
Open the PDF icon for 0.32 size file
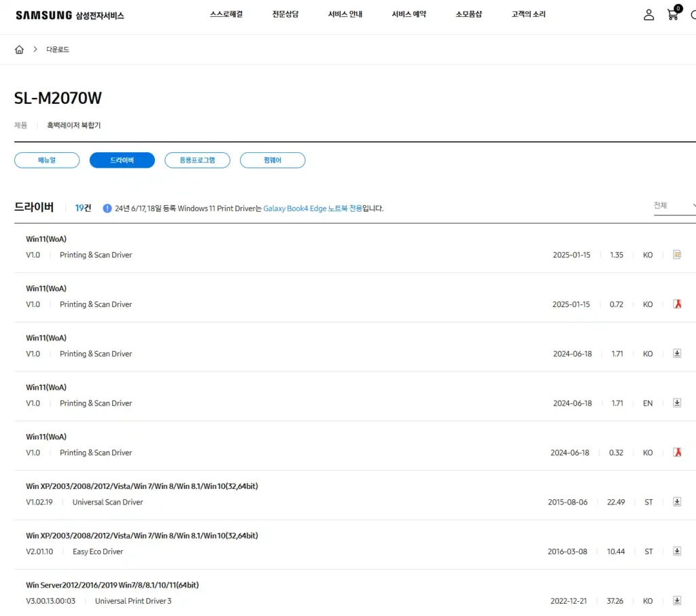click(x=677, y=452)
